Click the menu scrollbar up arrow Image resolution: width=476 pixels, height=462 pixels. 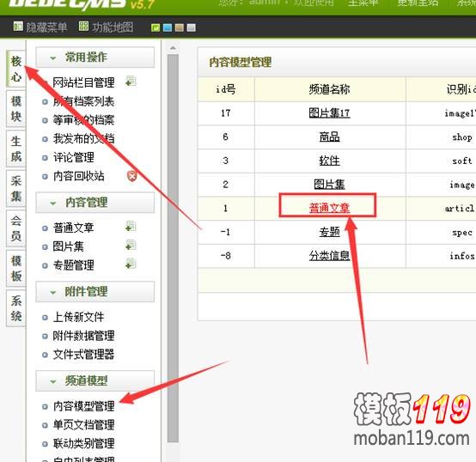[173, 48]
